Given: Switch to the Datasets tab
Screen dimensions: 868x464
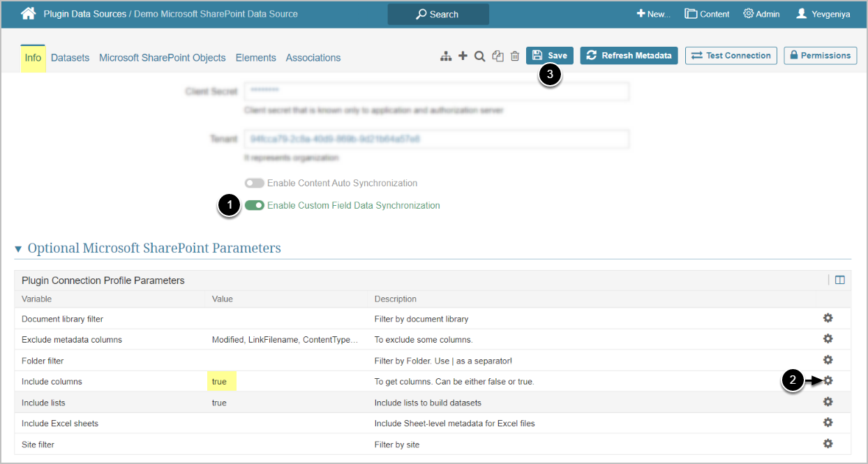Looking at the screenshot, I should (x=70, y=58).
